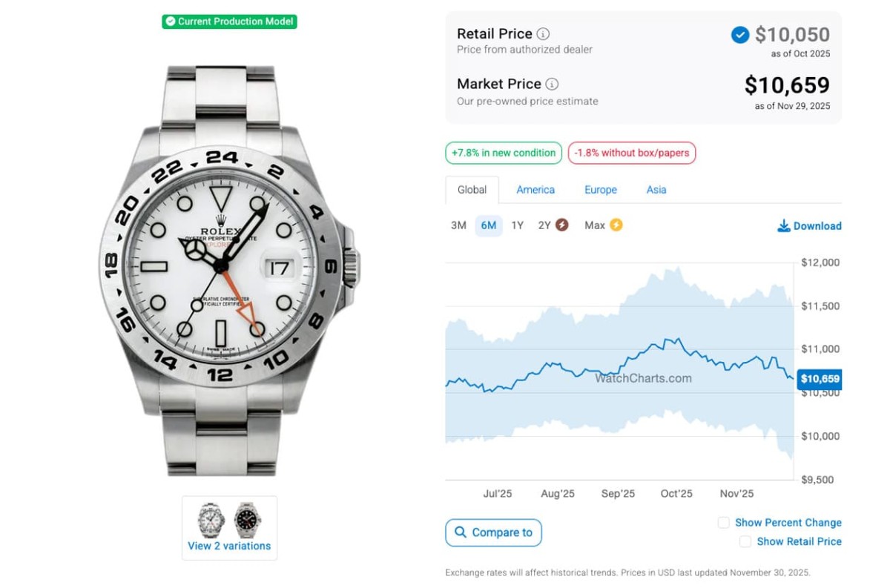890x588 pixels.
Task: Click the magnifier icon in Compare to
Action: [461, 532]
